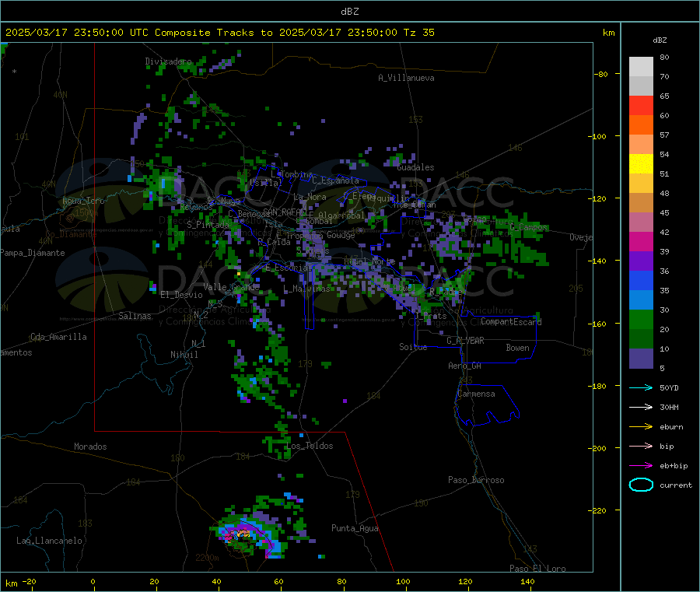Select the dark green 10-20 dBZ swatch

click(641, 339)
